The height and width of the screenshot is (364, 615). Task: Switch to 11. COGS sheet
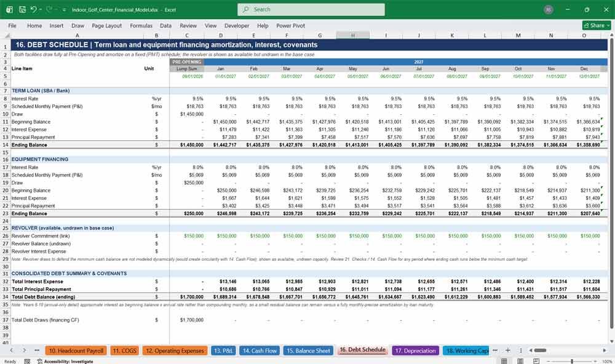pos(125,350)
